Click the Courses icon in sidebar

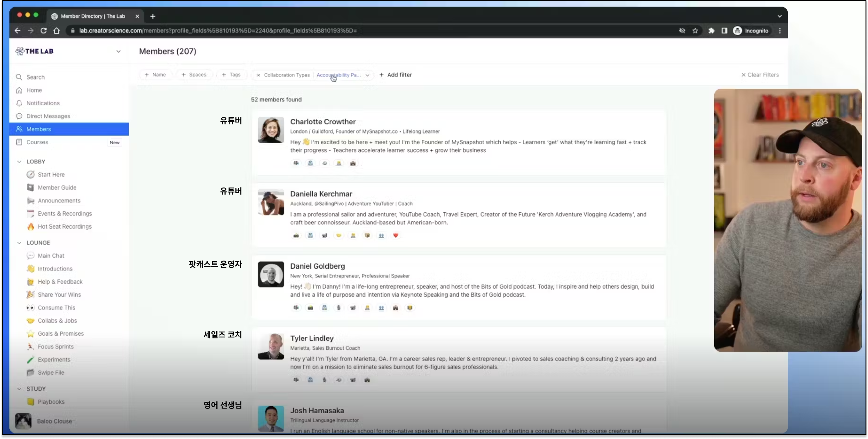pos(19,142)
